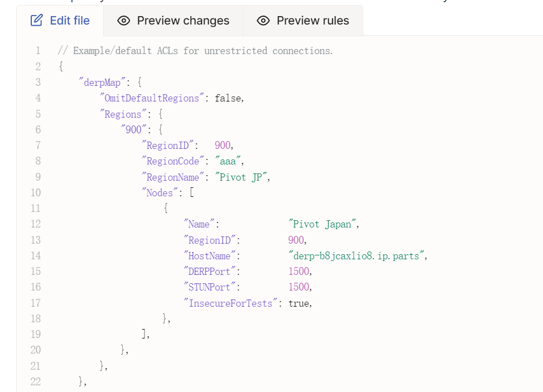Click the "Regions" key text
Viewport: 543px width, 392px height.
(x=123, y=114)
